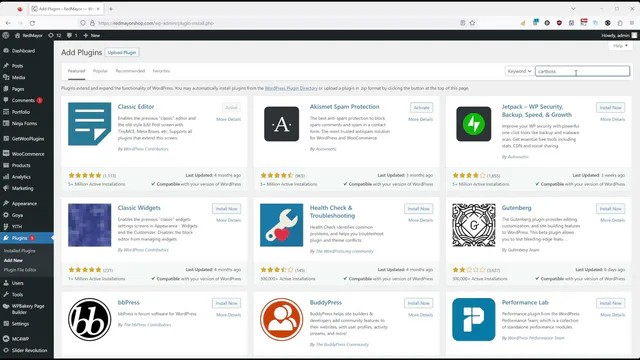This screenshot has width=640, height=360.
Task: Open the WordPress Plugin Directory link
Action: [291, 88]
